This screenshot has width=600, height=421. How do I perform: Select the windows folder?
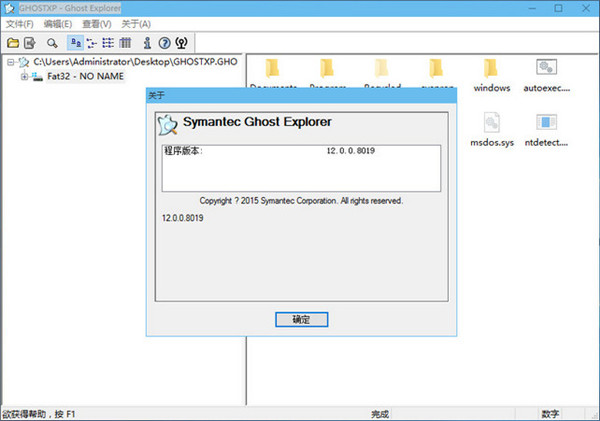491,71
